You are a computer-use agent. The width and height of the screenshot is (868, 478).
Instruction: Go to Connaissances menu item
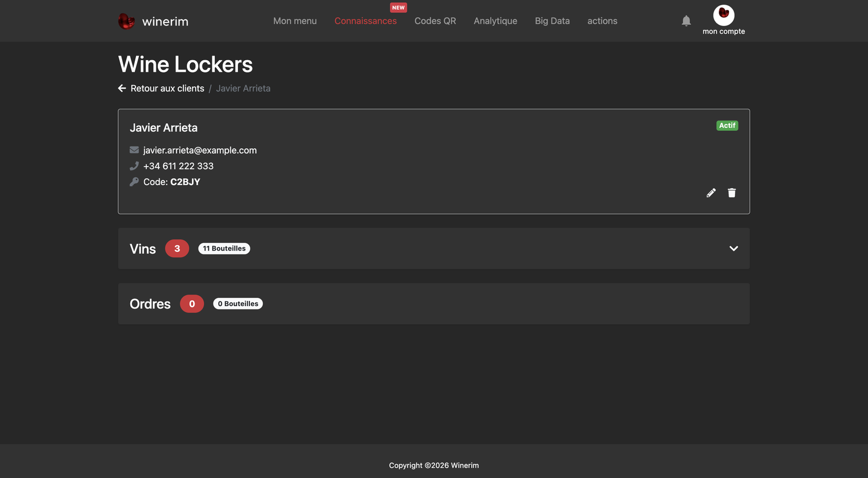tap(366, 21)
